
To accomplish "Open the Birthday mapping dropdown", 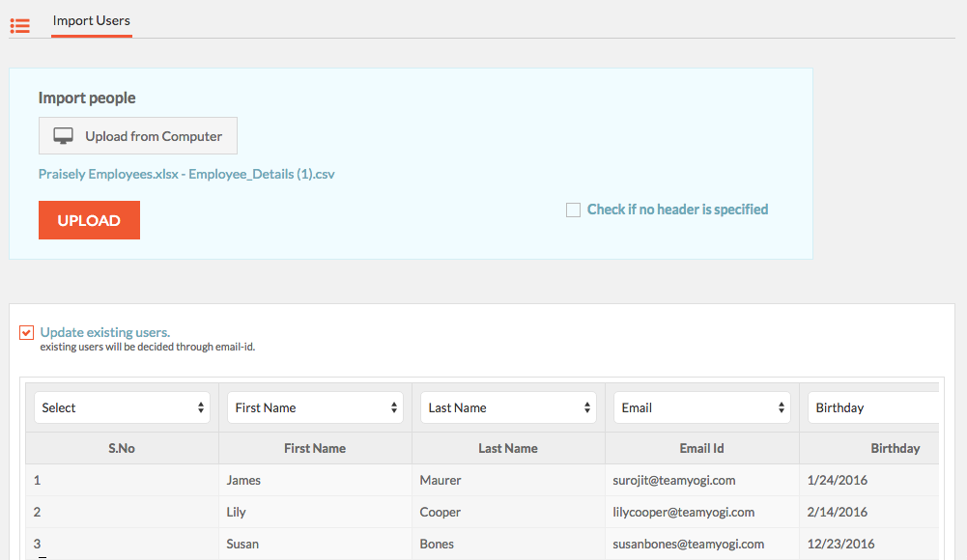I will point(873,407).
